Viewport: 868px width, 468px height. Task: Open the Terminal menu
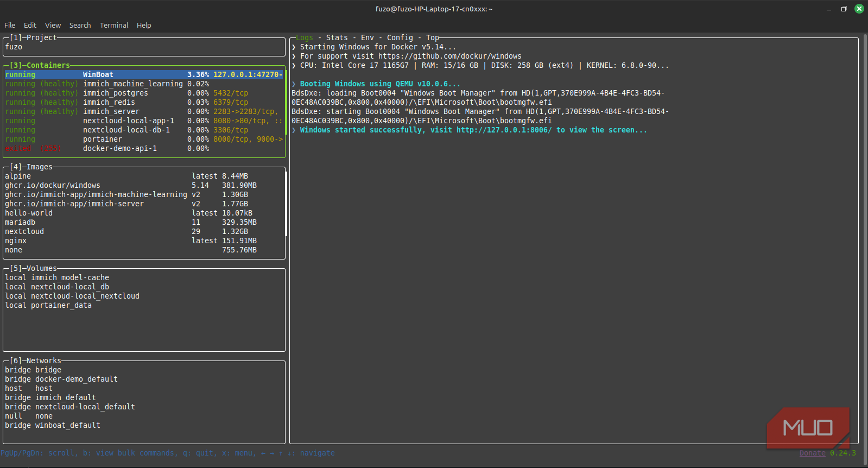pyautogui.click(x=114, y=26)
